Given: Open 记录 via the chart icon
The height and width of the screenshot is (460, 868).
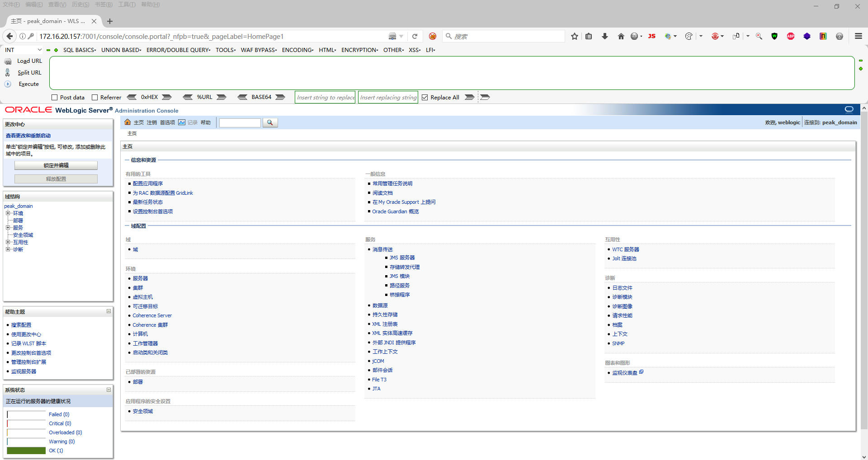Looking at the screenshot, I should click(x=181, y=122).
